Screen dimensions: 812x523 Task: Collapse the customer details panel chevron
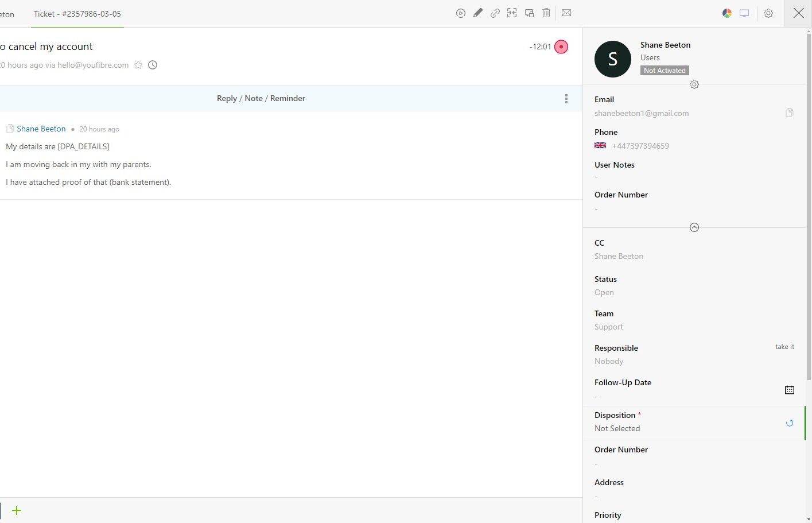694,227
